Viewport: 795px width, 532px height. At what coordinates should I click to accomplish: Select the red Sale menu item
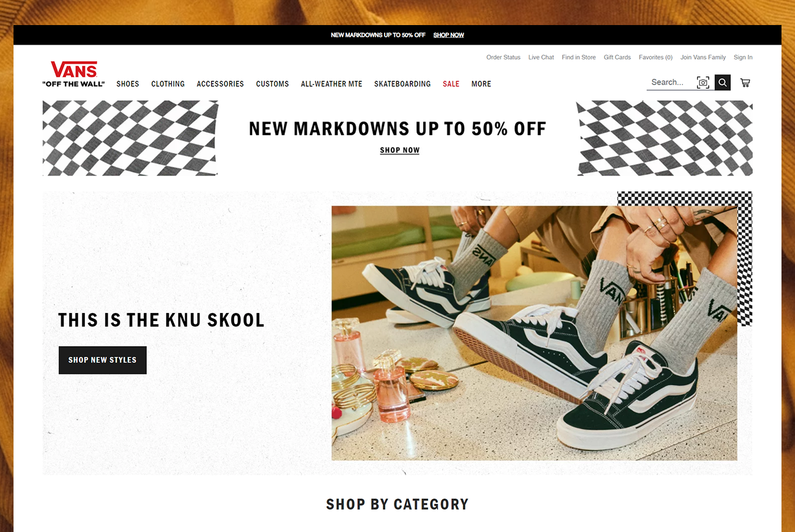point(451,84)
